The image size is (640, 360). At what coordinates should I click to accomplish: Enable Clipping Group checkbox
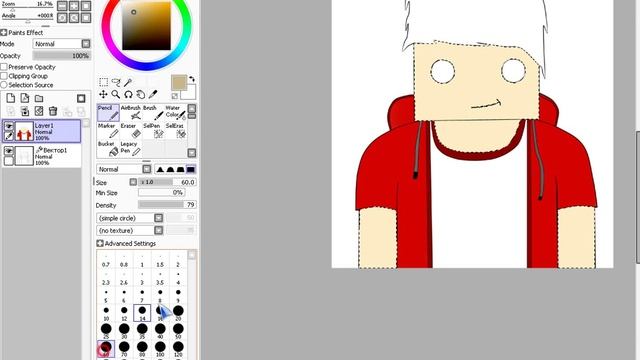[x=4, y=76]
